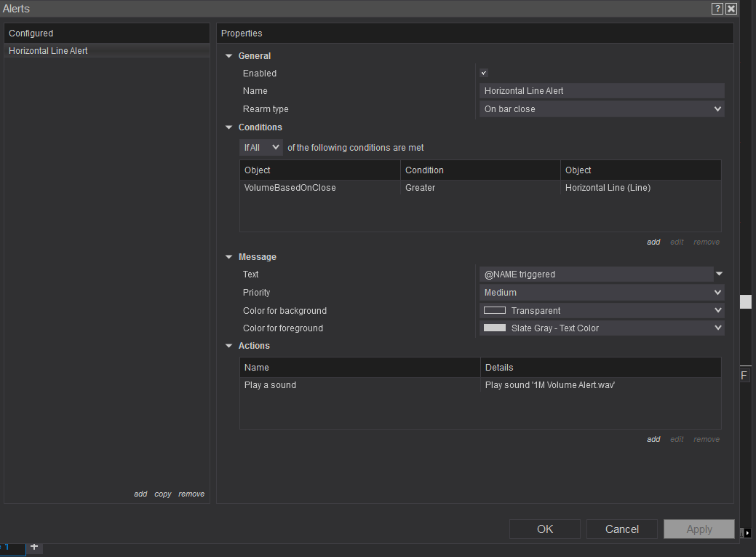Viewport: 756px width, 557px height.
Task: Open the If All conditions dropdown
Action: click(261, 148)
